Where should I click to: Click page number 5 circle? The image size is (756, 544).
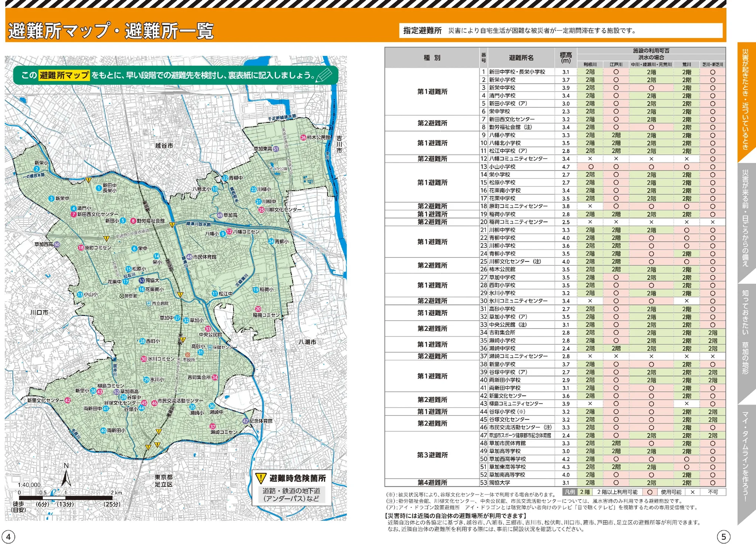(x=723, y=537)
